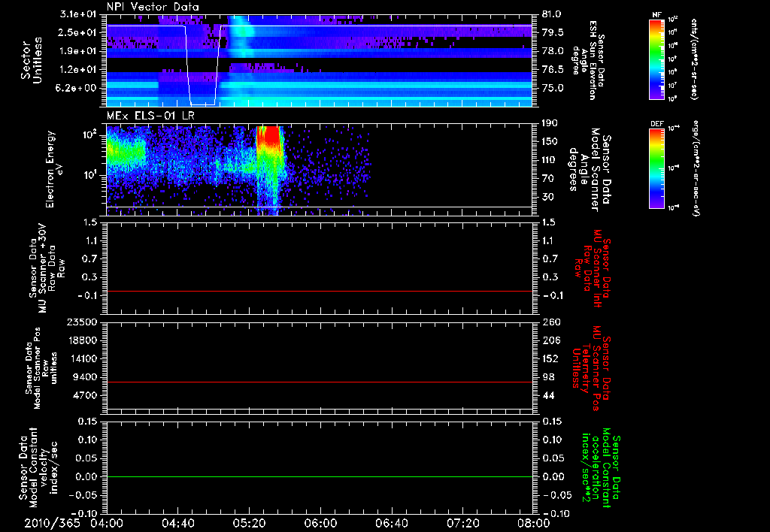Click the "06:40" time axis label
This screenshot has width=770, height=532.
pyautogui.click(x=391, y=523)
